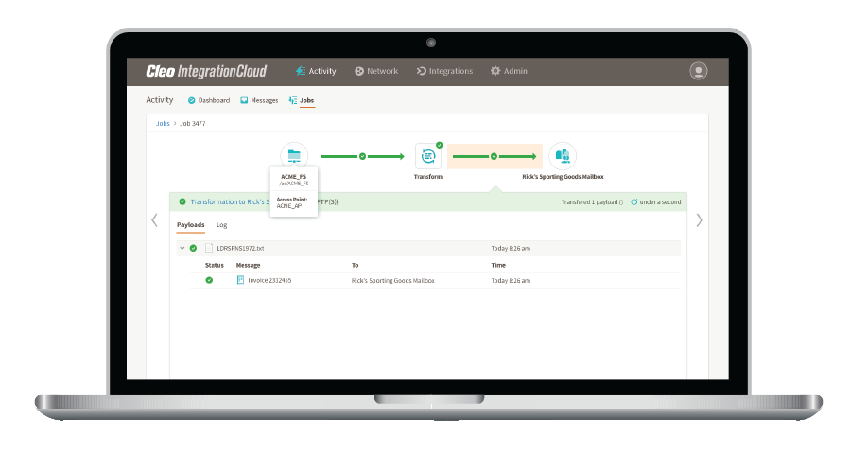Click the green check badge on the Transform icon

point(439,145)
